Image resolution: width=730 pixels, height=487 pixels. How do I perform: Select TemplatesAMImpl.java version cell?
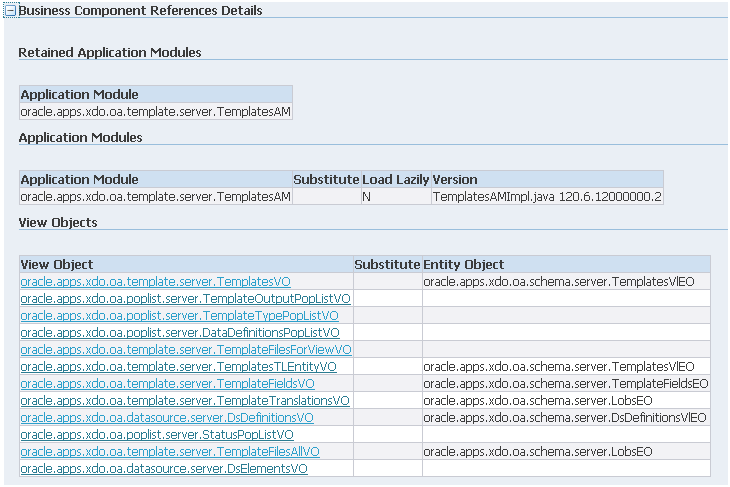pos(548,197)
